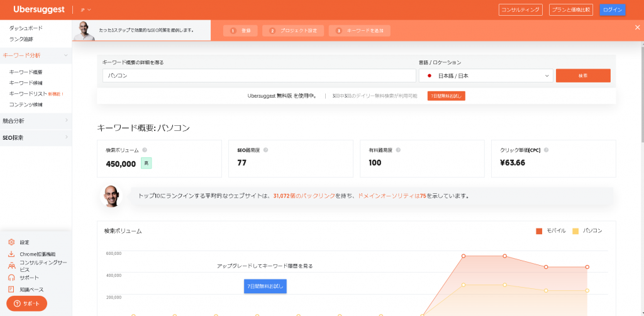Open キーワード候補 sidebar item

pyautogui.click(x=25, y=82)
